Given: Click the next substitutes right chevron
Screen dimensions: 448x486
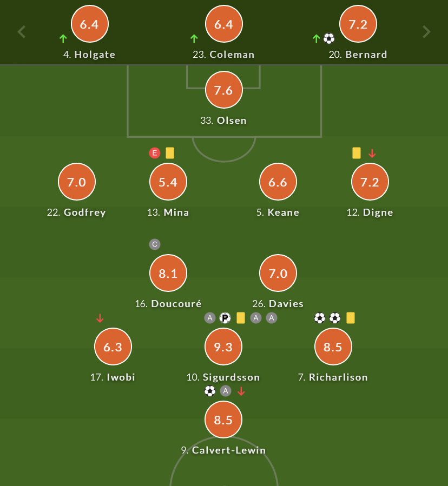Looking at the screenshot, I should pos(426,31).
